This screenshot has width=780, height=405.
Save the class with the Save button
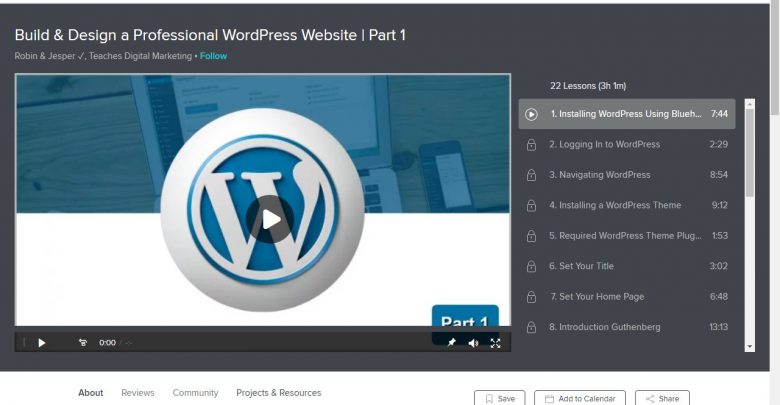[499, 398]
